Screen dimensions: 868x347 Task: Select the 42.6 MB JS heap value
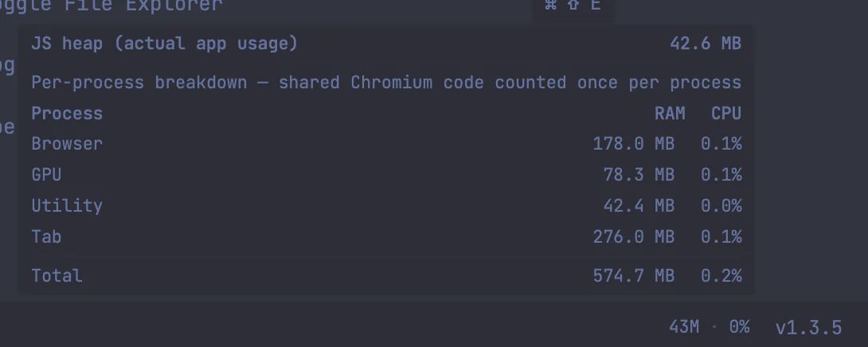coord(706,44)
